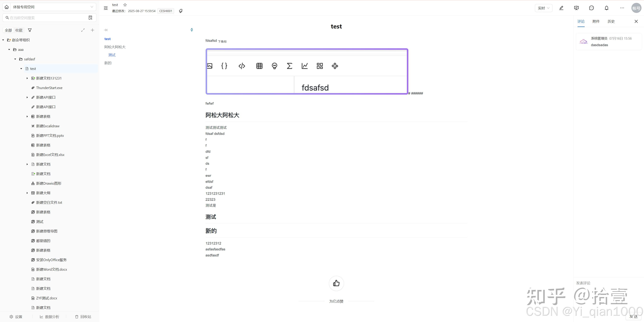Click the filter funnel icon in sidebar
The height and width of the screenshot is (322, 644).
tap(30, 30)
